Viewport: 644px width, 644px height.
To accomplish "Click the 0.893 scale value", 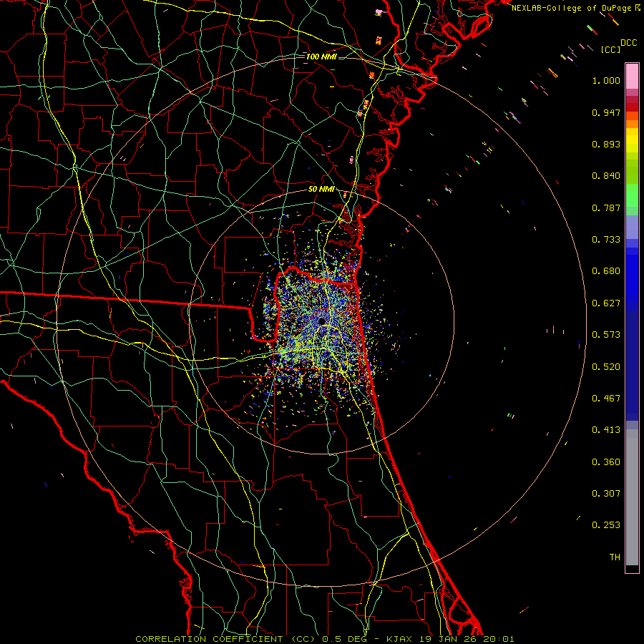I will (606, 144).
